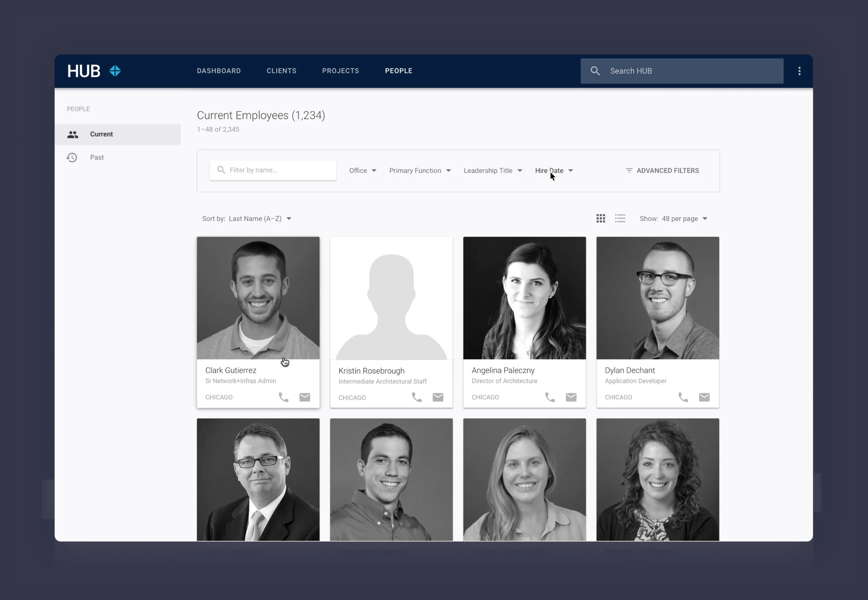Image resolution: width=868 pixels, height=600 pixels.
Task: Expand the Office filter dropdown
Action: click(x=362, y=171)
